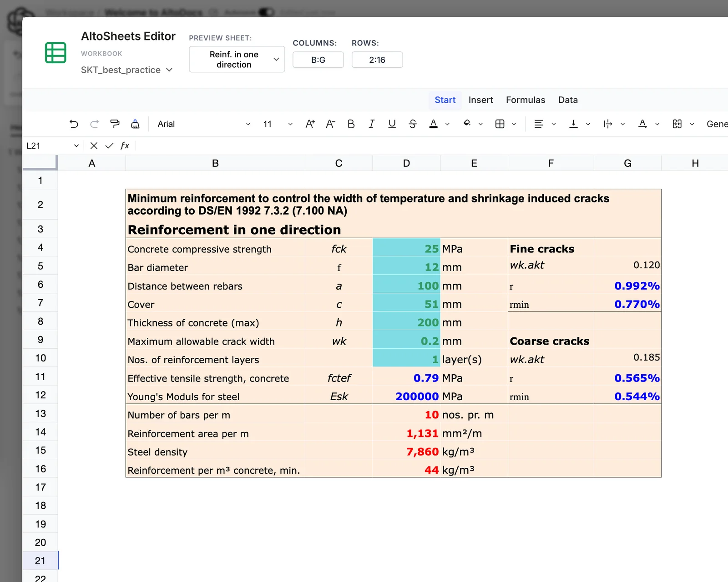Decrease font size icon
The width and height of the screenshot is (728, 582).
pos(330,124)
